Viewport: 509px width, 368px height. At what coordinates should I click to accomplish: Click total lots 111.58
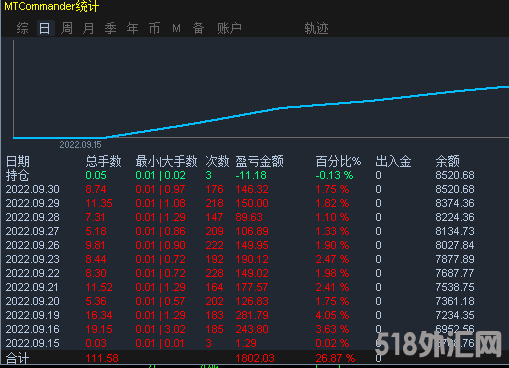(x=102, y=358)
